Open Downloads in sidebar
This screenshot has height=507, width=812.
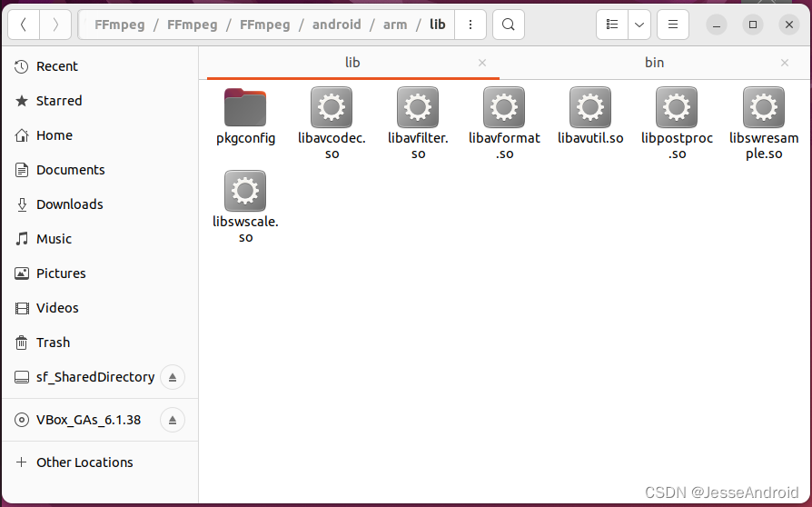pyautogui.click(x=100, y=204)
